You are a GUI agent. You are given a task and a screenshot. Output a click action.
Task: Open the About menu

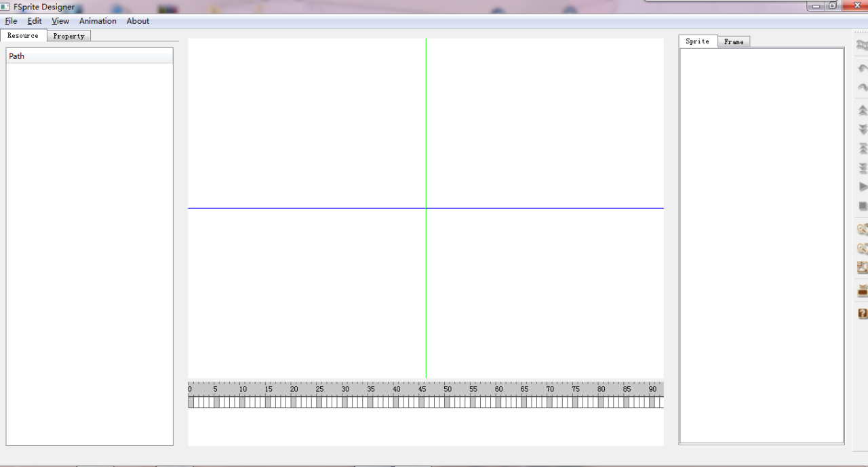tap(138, 21)
